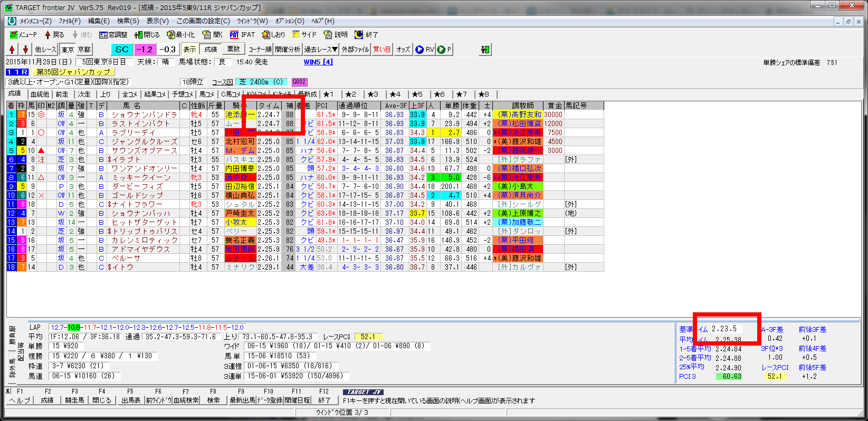Click the red down arrow race button
Screen dimensions: 868x421
(25, 50)
